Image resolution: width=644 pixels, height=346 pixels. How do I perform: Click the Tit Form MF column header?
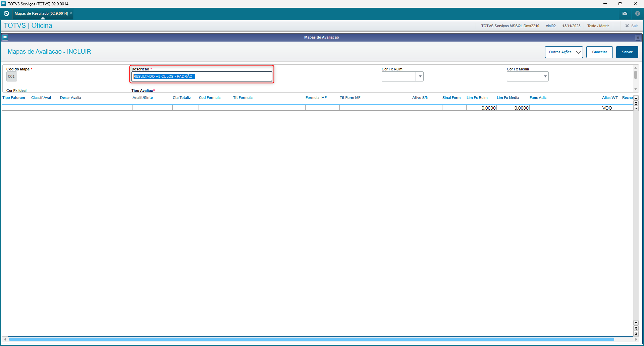click(350, 98)
